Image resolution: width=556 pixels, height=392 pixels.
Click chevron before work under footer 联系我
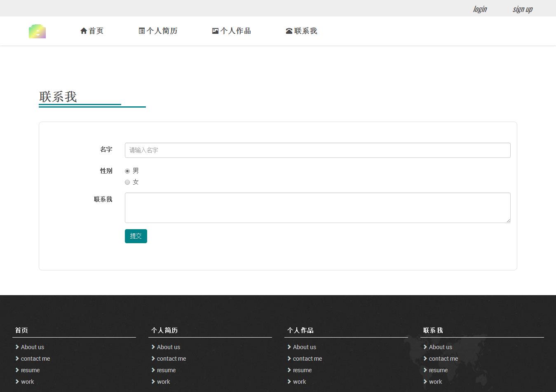point(425,382)
